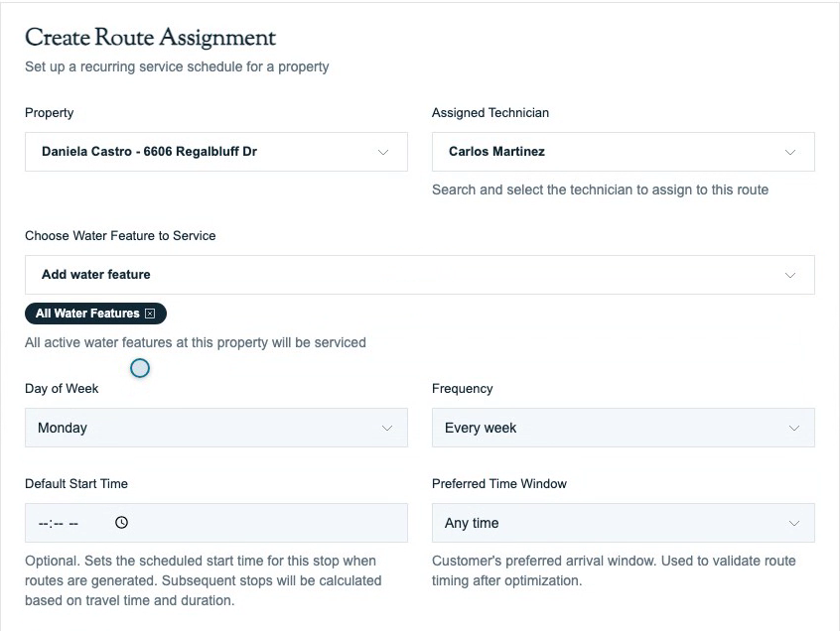This screenshot has height=631, width=840.
Task: Click the Preferred Time Window label
Action: tap(499, 484)
